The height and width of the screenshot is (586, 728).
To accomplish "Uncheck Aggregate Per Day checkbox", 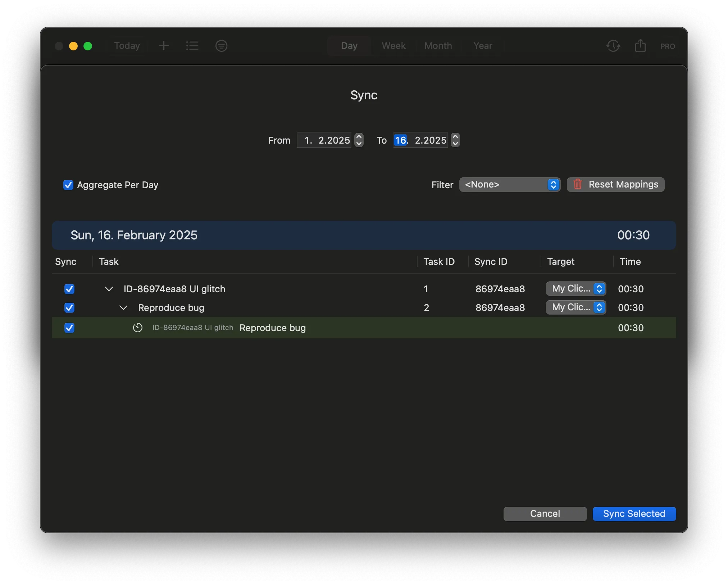I will pyautogui.click(x=68, y=185).
